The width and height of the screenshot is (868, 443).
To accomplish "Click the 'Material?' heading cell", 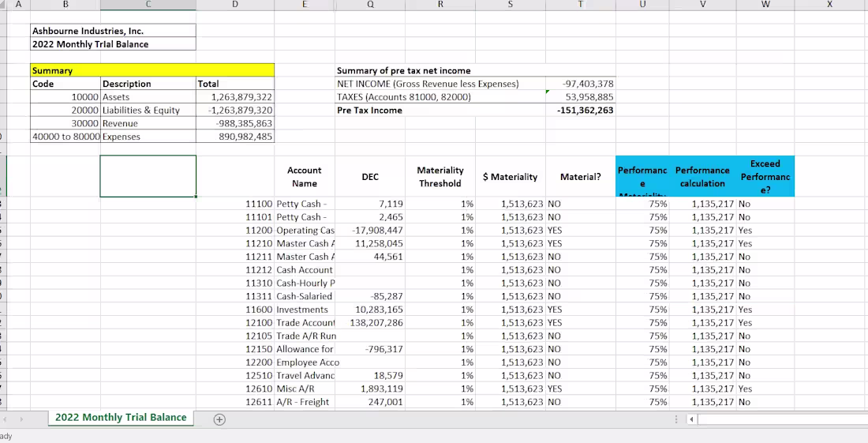I will pyautogui.click(x=580, y=177).
